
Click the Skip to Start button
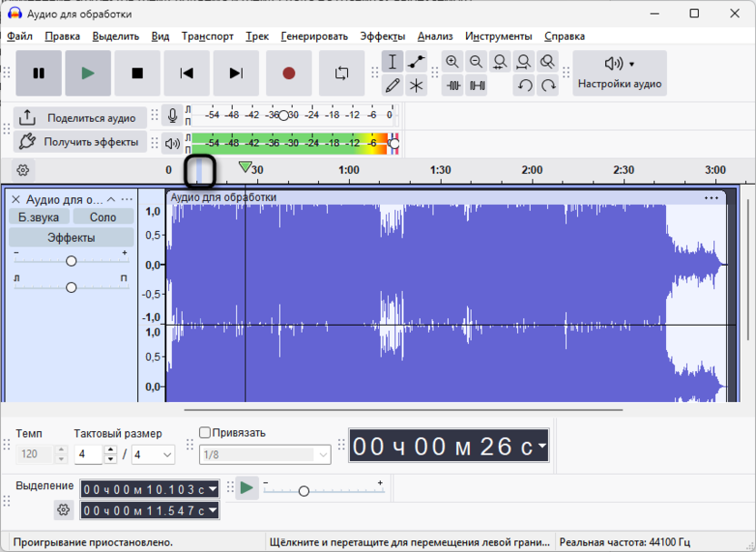(x=186, y=74)
